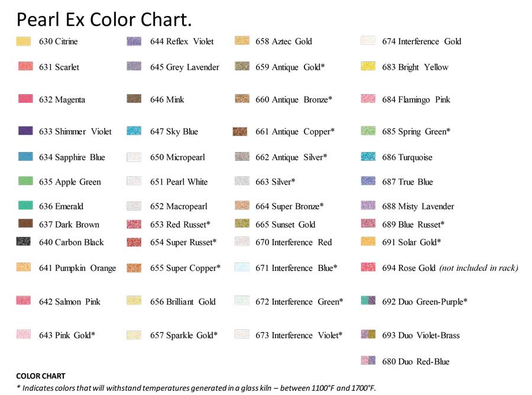
Task: Click the glass kiln temperature footnote
Action: coord(196,388)
